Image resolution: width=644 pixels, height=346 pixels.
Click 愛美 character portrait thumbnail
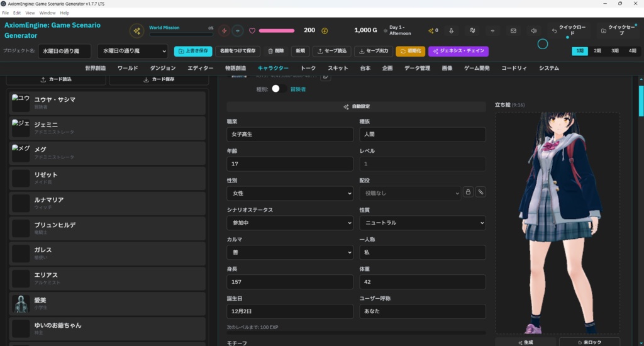click(x=21, y=304)
